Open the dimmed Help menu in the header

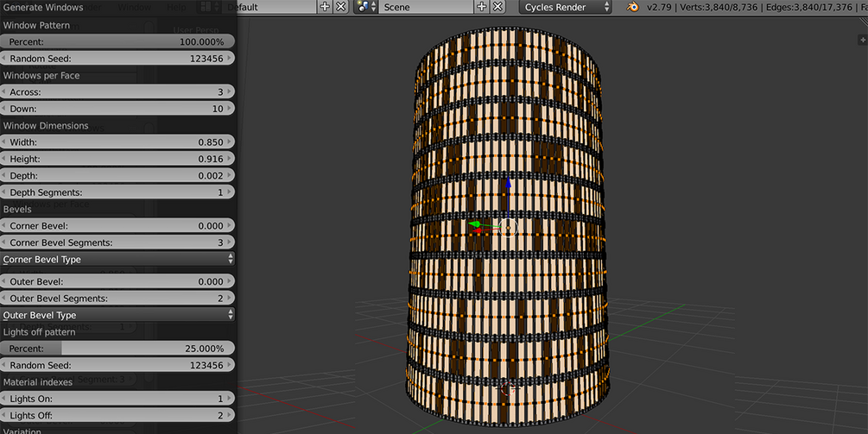pyautogui.click(x=176, y=7)
